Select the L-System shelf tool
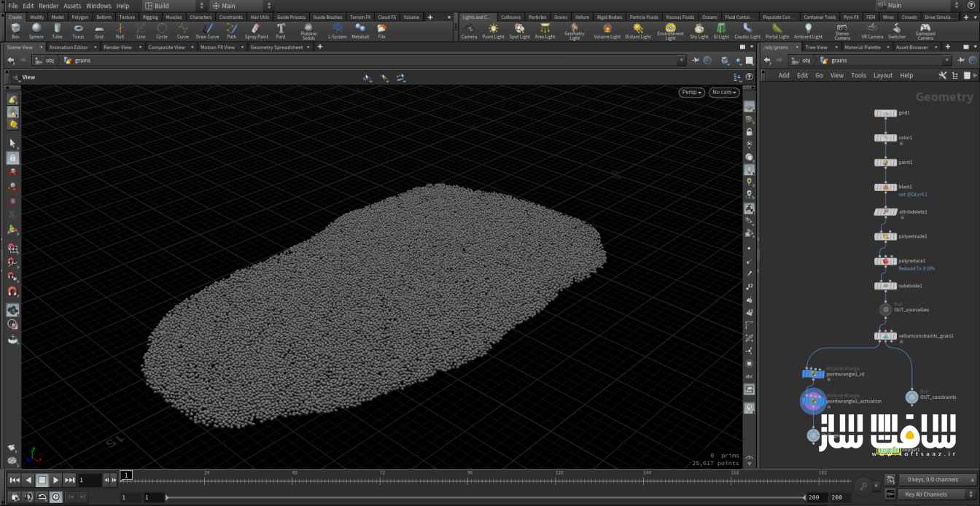 338,31
